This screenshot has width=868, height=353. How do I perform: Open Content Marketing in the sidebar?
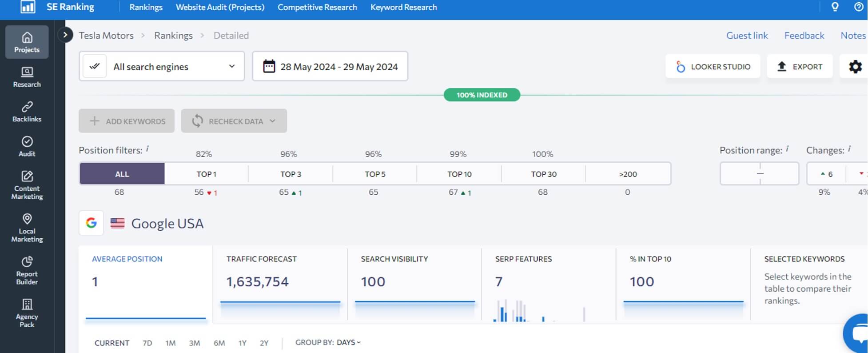click(27, 185)
